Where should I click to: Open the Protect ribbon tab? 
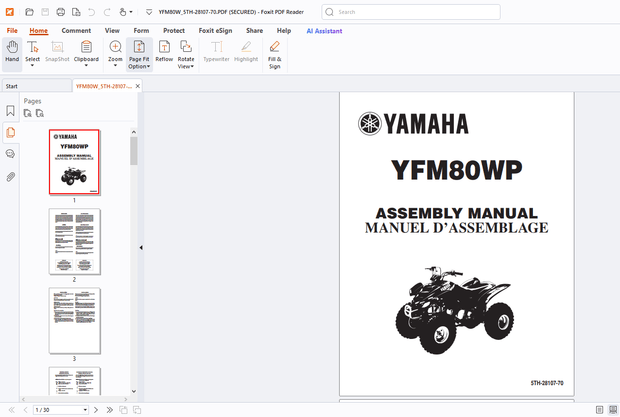(x=174, y=30)
